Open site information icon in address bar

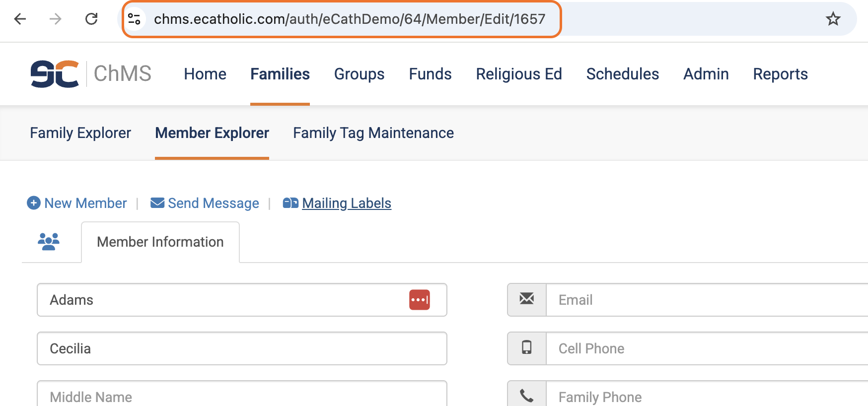click(x=134, y=19)
